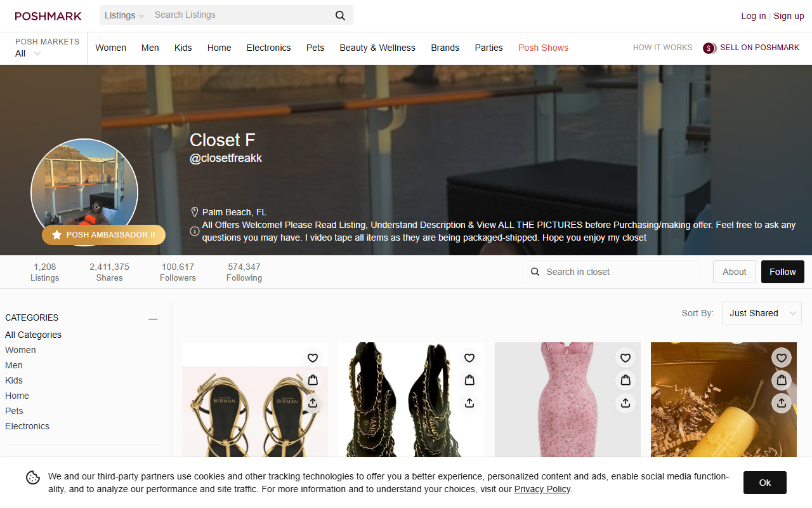Accept cookies with the Ok button
The height and width of the screenshot is (508, 812).
coord(765,483)
